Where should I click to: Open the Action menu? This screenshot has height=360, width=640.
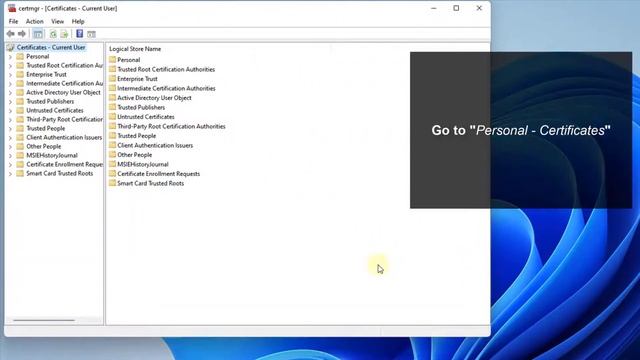pos(35,21)
